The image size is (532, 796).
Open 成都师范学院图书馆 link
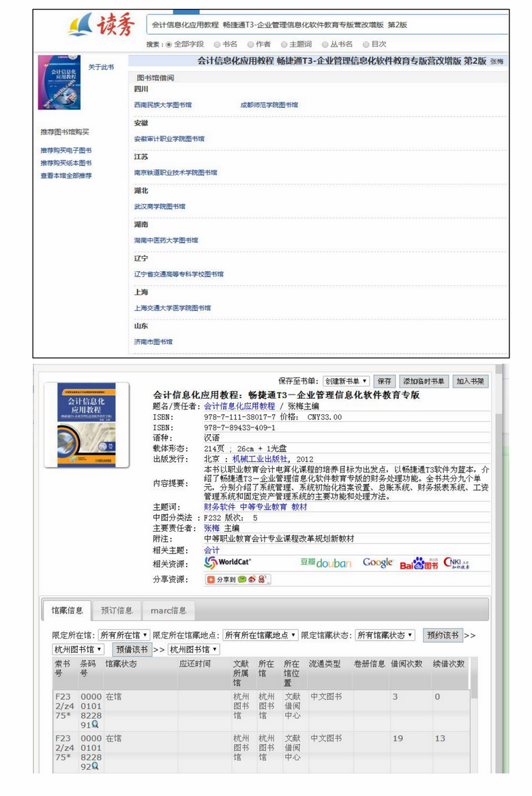tap(269, 104)
